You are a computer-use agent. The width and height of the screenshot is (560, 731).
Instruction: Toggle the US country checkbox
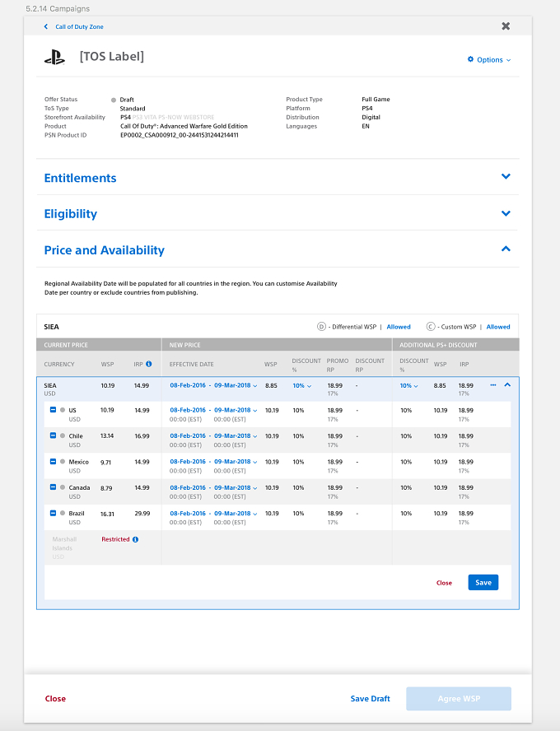54,410
